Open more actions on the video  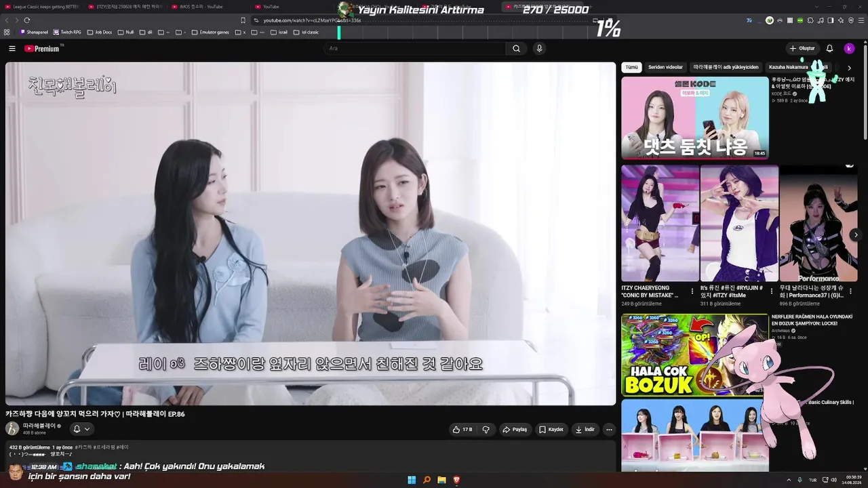(609, 429)
